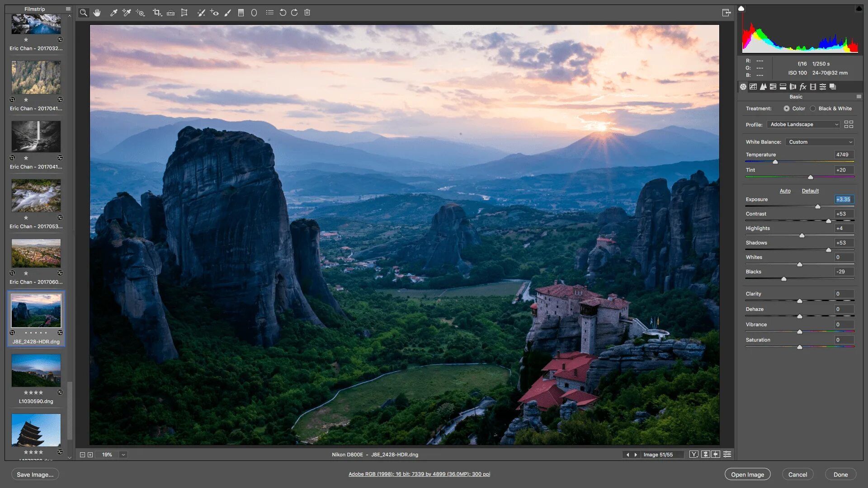
Task: Click the Done button
Action: coord(840,474)
